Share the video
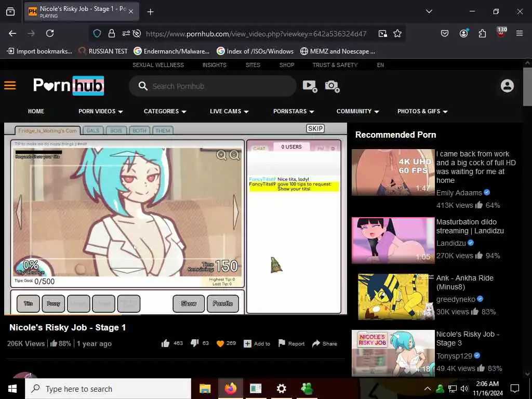 click(324, 343)
